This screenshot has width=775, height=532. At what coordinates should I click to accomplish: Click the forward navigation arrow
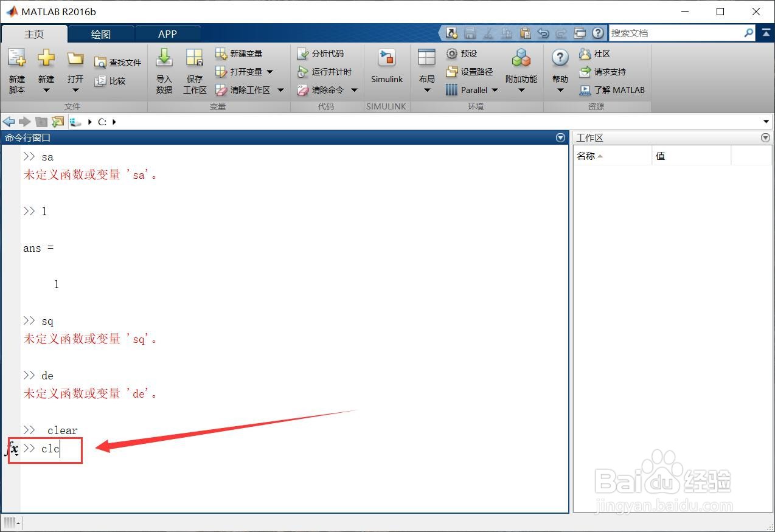point(25,122)
